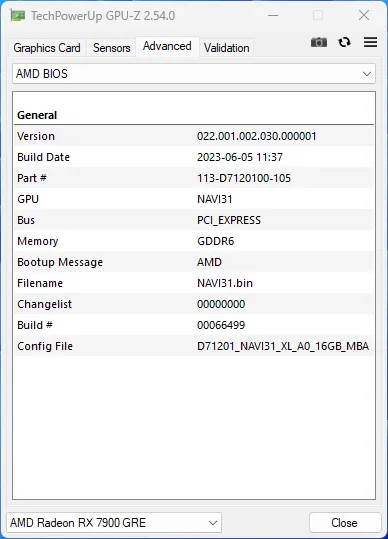Click the General section header
Viewport: 388px width, 539px height.
37,115
